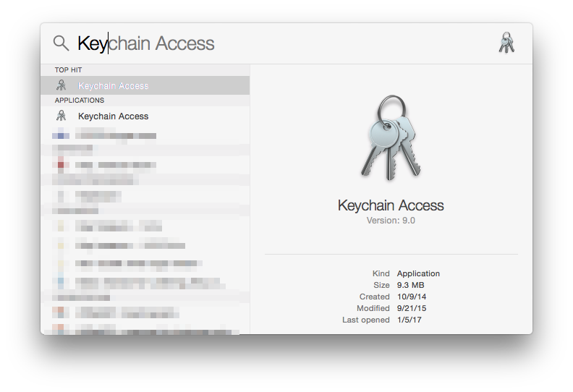Click the keys icon in Top Hit row
573x392 pixels.
(61, 85)
